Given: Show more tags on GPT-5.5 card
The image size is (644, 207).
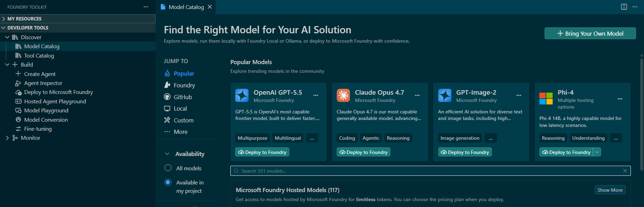Looking at the screenshot, I should point(312,138).
